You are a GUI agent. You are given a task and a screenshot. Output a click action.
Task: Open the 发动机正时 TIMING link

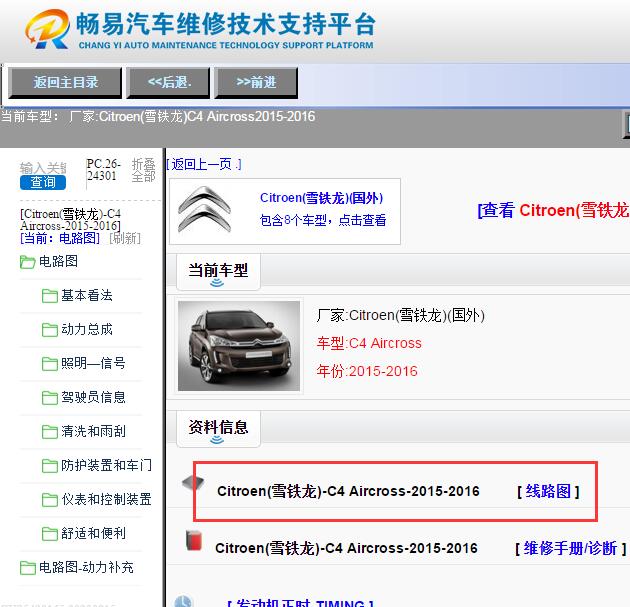click(x=300, y=603)
